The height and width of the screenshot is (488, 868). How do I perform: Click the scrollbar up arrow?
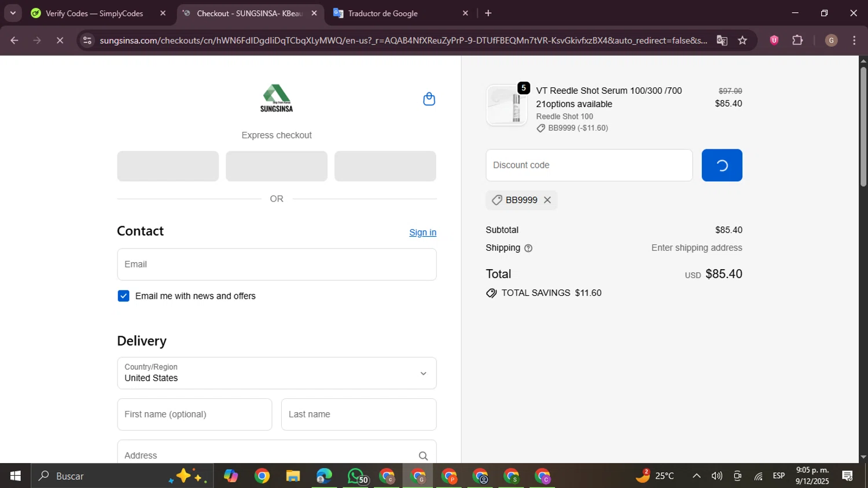863,60
